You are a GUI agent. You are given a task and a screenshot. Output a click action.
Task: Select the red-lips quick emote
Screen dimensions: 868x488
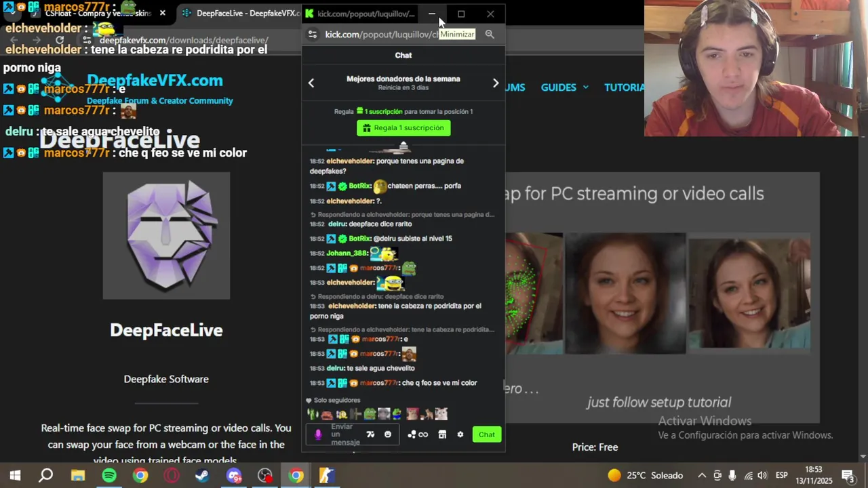(x=327, y=414)
